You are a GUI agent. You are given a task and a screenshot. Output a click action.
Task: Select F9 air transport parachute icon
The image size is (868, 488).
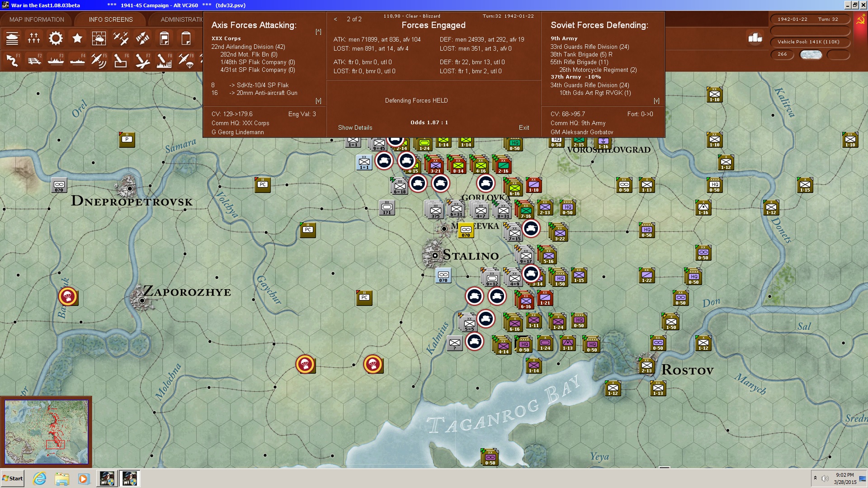coord(186,60)
